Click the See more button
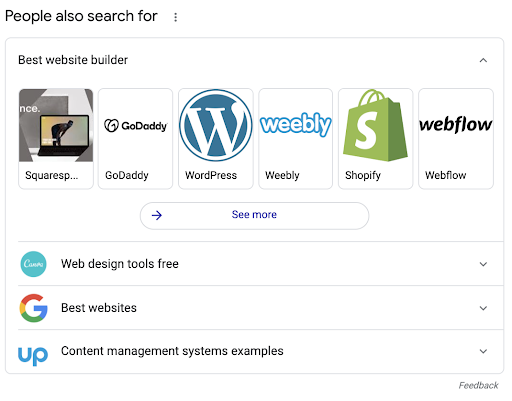Image resolution: width=512 pixels, height=401 pixels. tap(254, 216)
